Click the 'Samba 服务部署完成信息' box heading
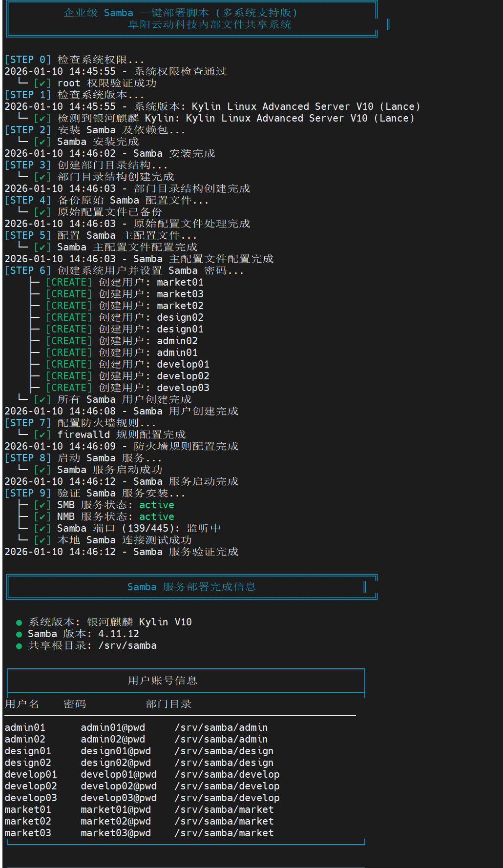Viewport: 503px width, 868px height. pos(192,587)
